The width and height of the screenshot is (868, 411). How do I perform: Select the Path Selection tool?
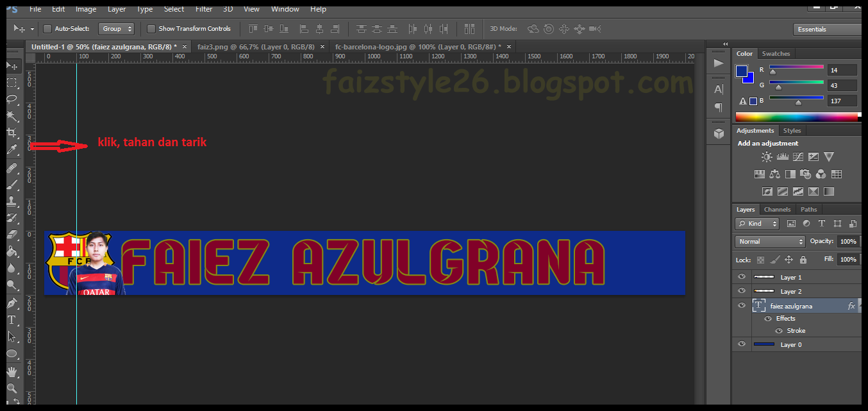click(12, 336)
